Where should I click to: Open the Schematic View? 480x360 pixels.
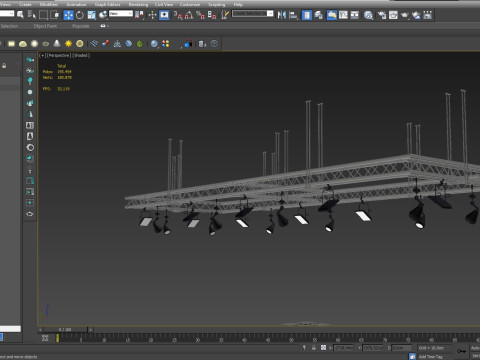click(355, 15)
